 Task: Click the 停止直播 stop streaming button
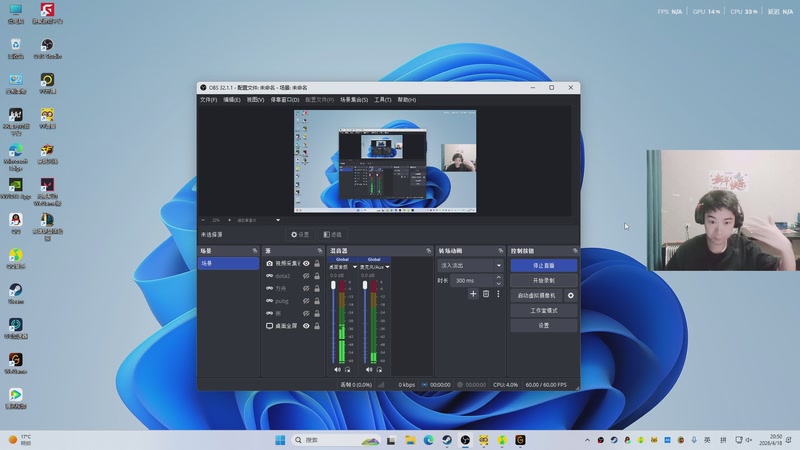(x=544, y=265)
